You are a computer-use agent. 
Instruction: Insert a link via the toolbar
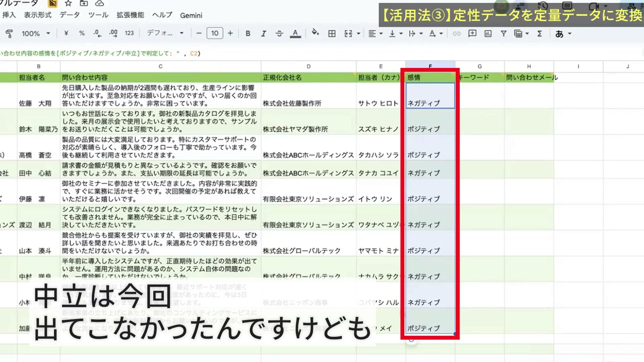pos(457,34)
